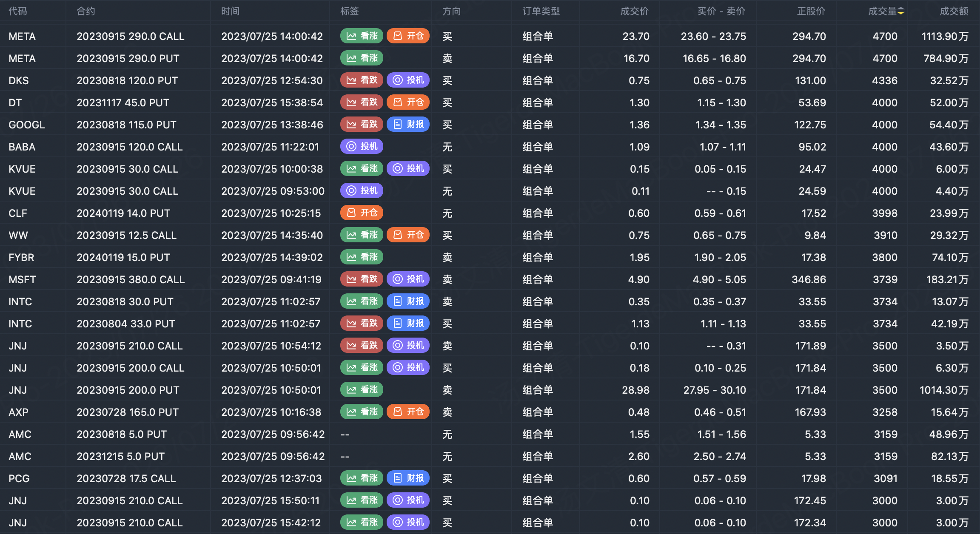This screenshot has width=980, height=534.
Task: Click the 投机 tag in the MSFT row
Action: click(408, 279)
